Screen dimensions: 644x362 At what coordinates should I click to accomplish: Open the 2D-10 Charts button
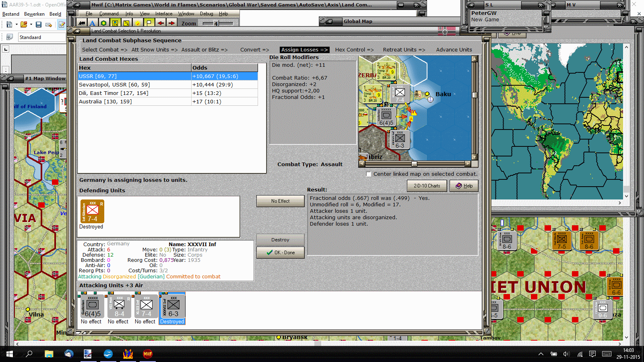(x=427, y=186)
